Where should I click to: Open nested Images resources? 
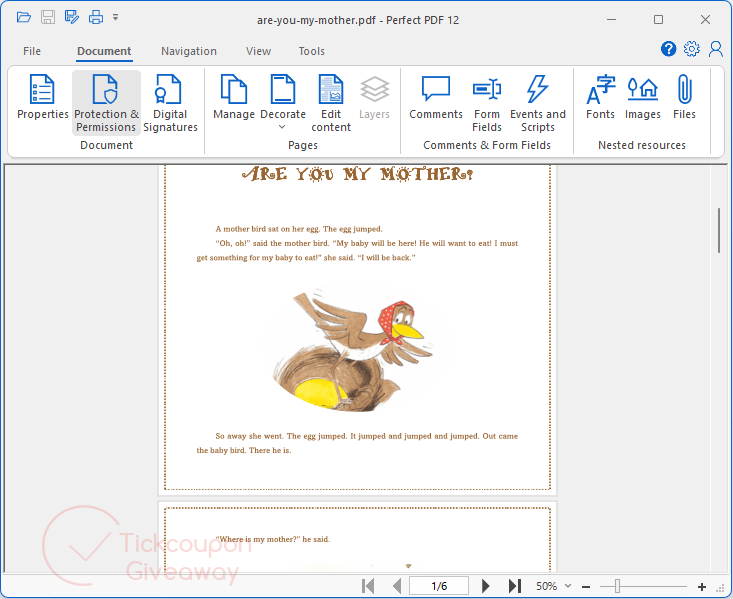(x=643, y=97)
